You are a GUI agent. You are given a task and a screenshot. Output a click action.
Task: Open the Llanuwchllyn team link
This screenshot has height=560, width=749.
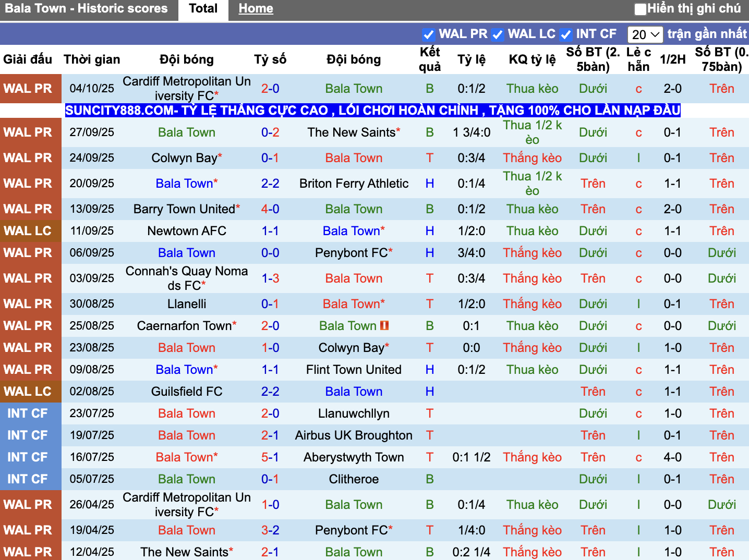pyautogui.click(x=354, y=413)
